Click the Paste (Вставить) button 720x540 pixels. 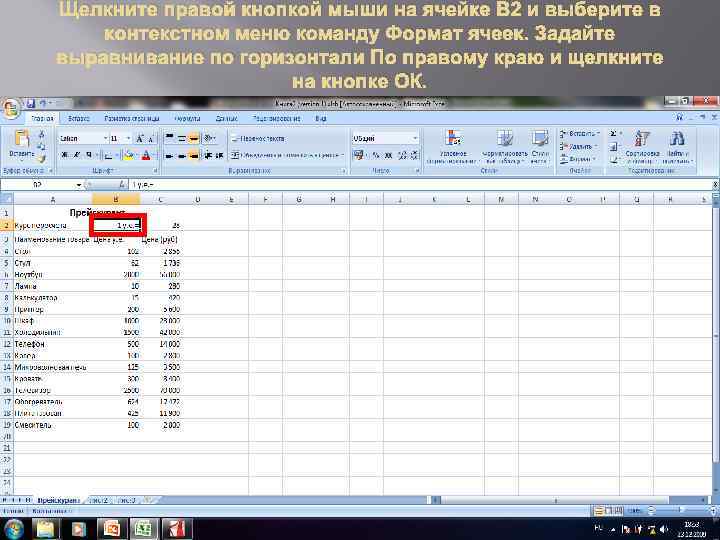click(x=21, y=144)
